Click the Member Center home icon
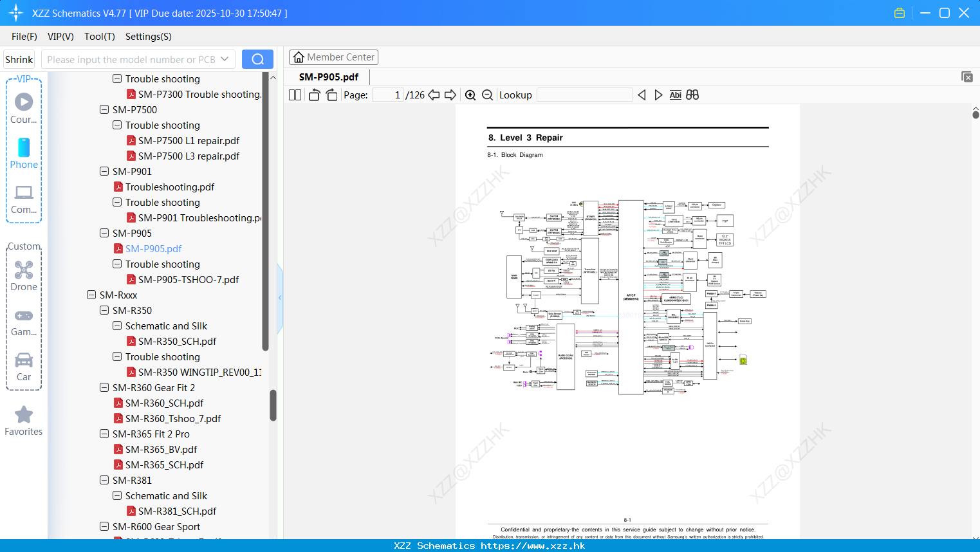This screenshot has width=980, height=552. (299, 57)
